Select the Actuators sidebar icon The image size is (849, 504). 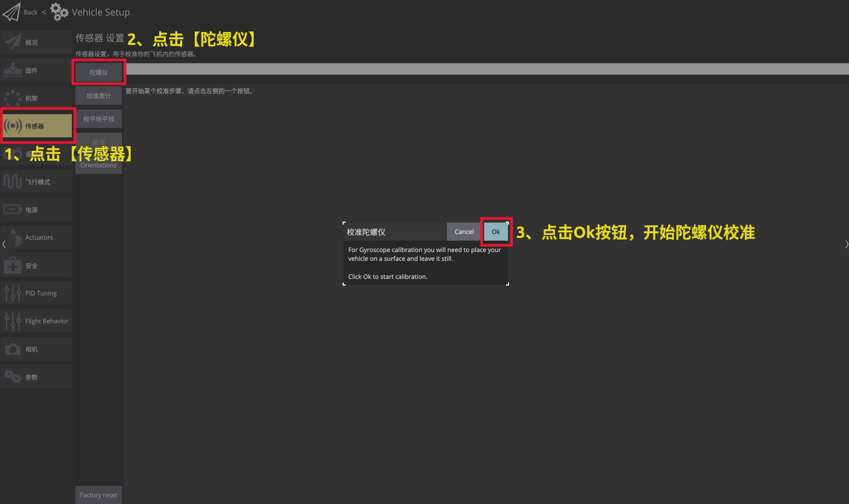pyautogui.click(x=36, y=237)
